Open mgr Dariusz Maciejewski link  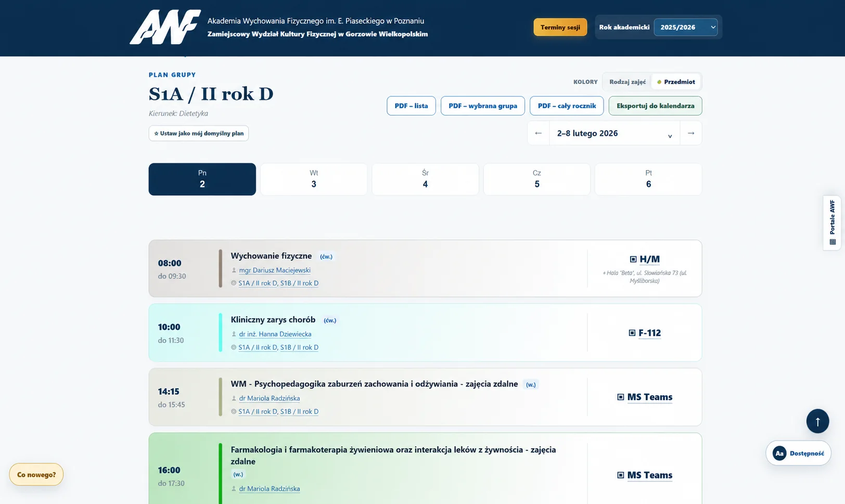pyautogui.click(x=275, y=270)
